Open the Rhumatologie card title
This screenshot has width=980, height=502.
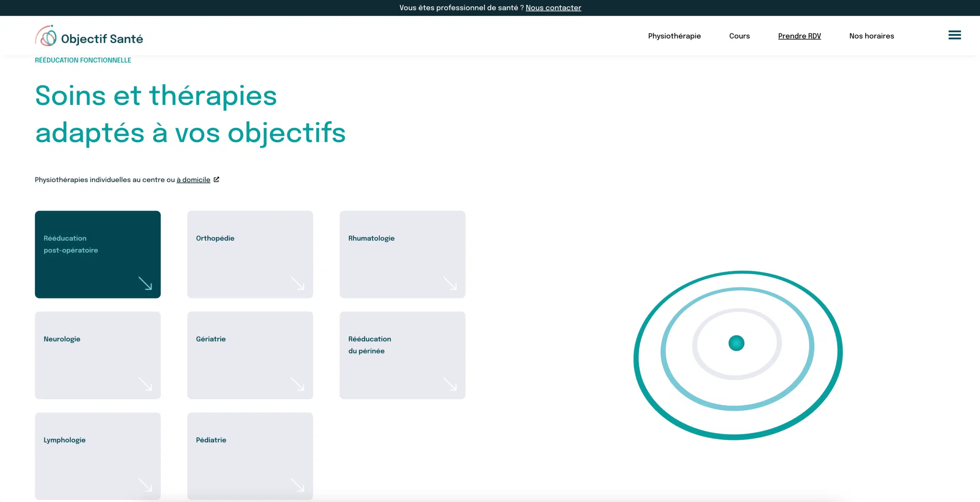click(x=371, y=238)
